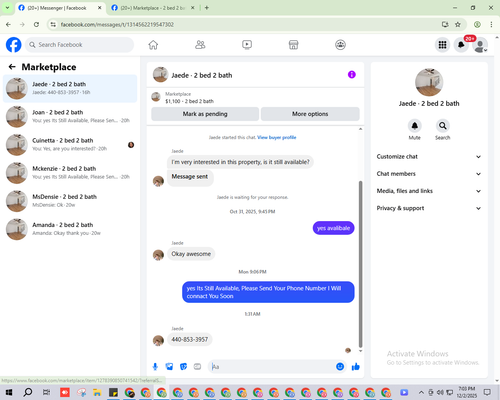Click the Okay awesome message bubble

pyautogui.click(x=191, y=254)
